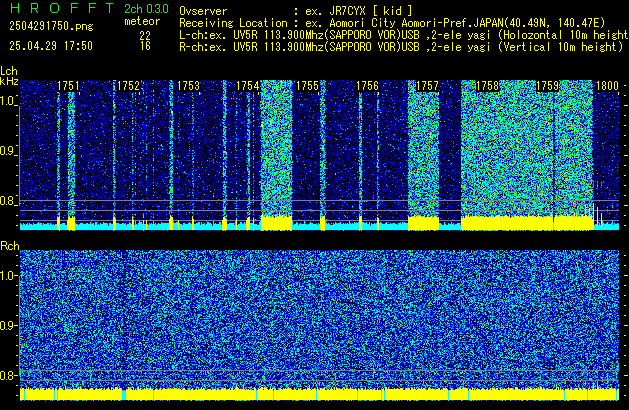Select the 1800 time marker
629x410 pixels.
coord(607,86)
